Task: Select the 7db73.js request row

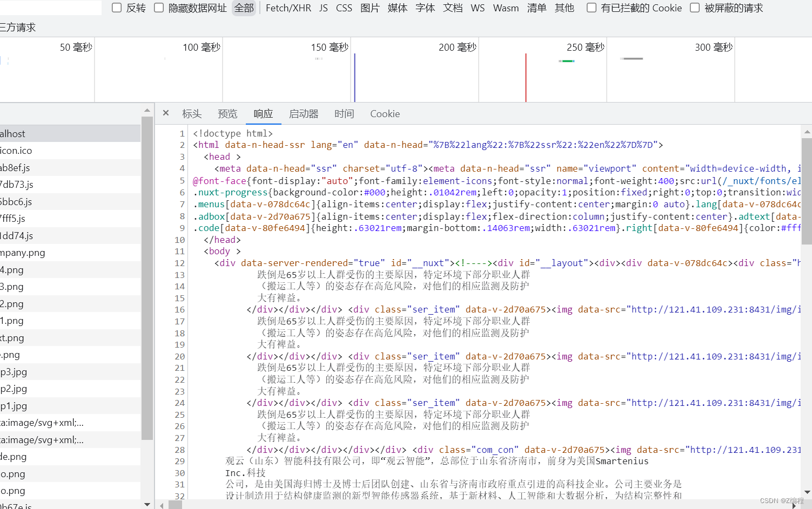Action: (70, 185)
